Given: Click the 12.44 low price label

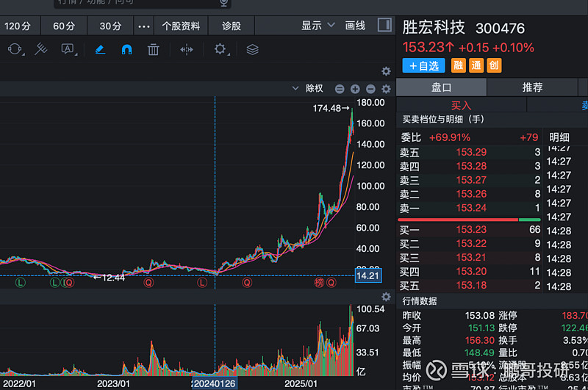Looking at the screenshot, I should pyautogui.click(x=113, y=278).
